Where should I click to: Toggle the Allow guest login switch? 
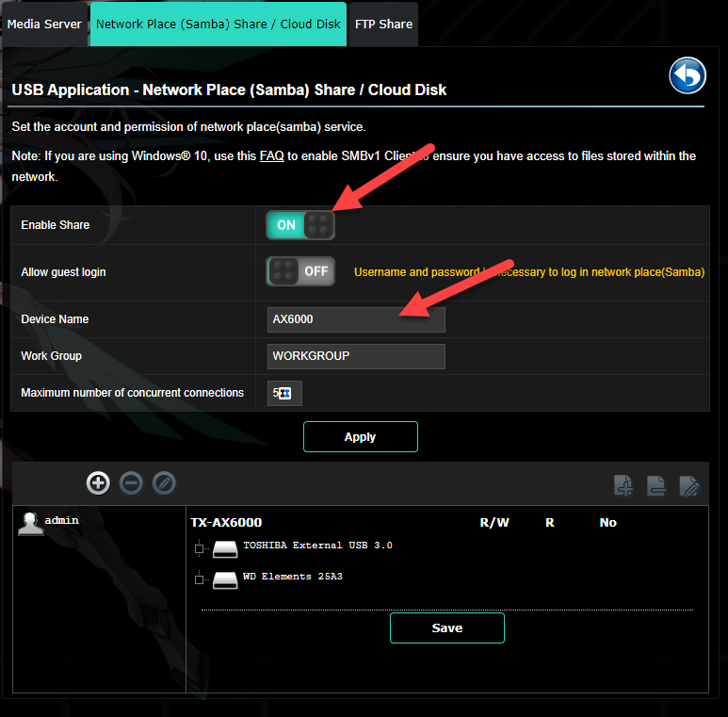(x=300, y=271)
